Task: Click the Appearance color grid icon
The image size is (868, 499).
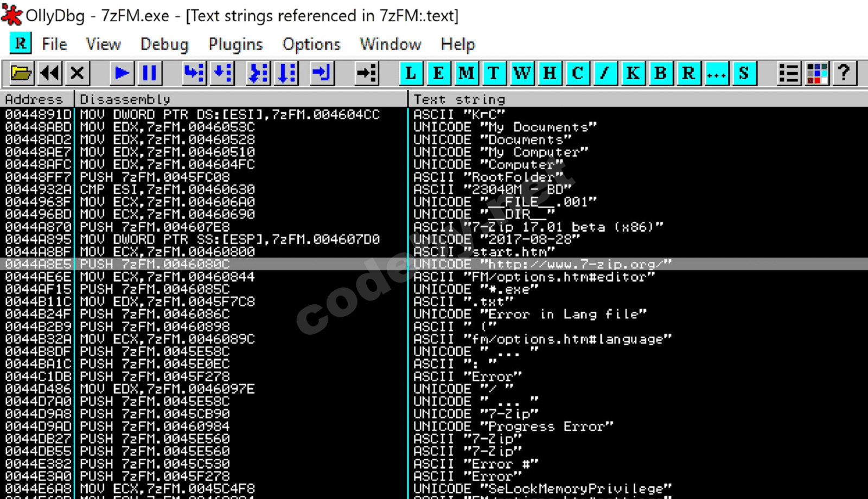Action: pyautogui.click(x=816, y=73)
